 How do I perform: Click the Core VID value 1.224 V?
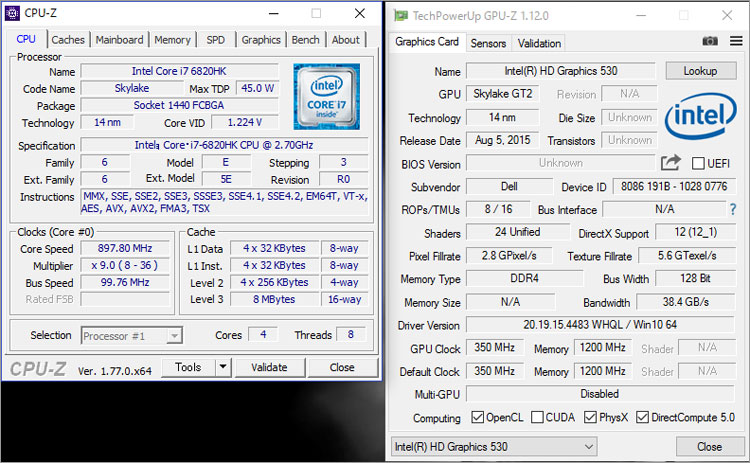click(244, 122)
